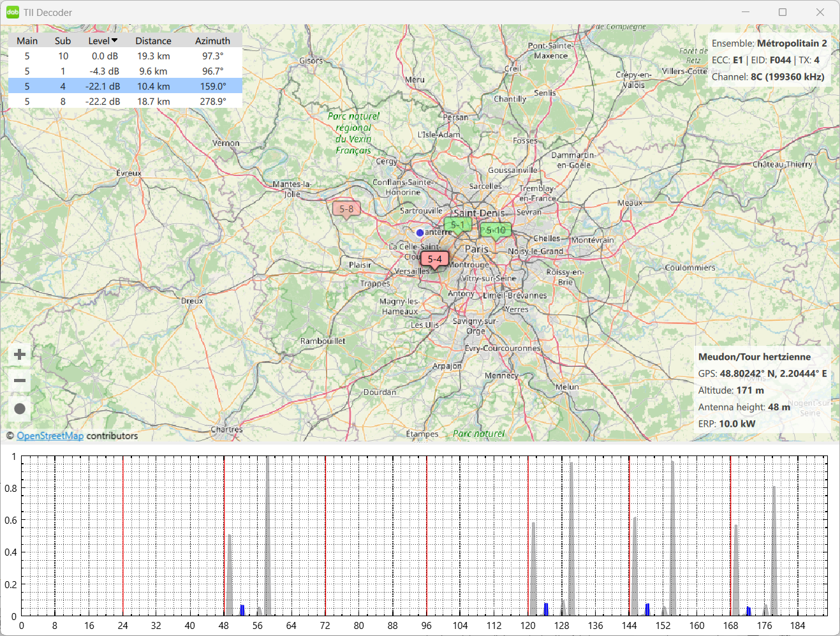Click the blue spectrum bar near carrier 124
Screen dimensions: 840x636
tap(546, 609)
